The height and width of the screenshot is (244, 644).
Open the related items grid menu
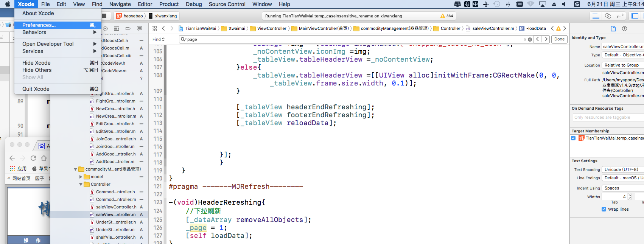[x=154, y=28]
